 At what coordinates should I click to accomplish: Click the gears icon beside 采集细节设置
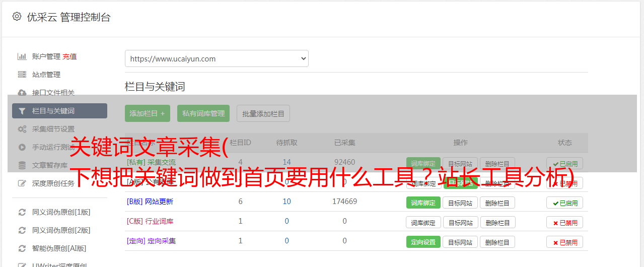[22, 129]
